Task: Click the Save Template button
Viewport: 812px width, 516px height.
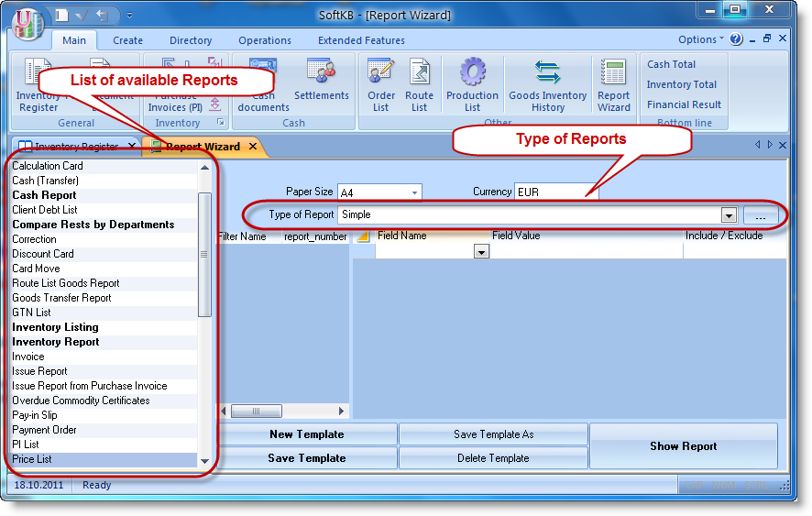Action: coord(307,458)
